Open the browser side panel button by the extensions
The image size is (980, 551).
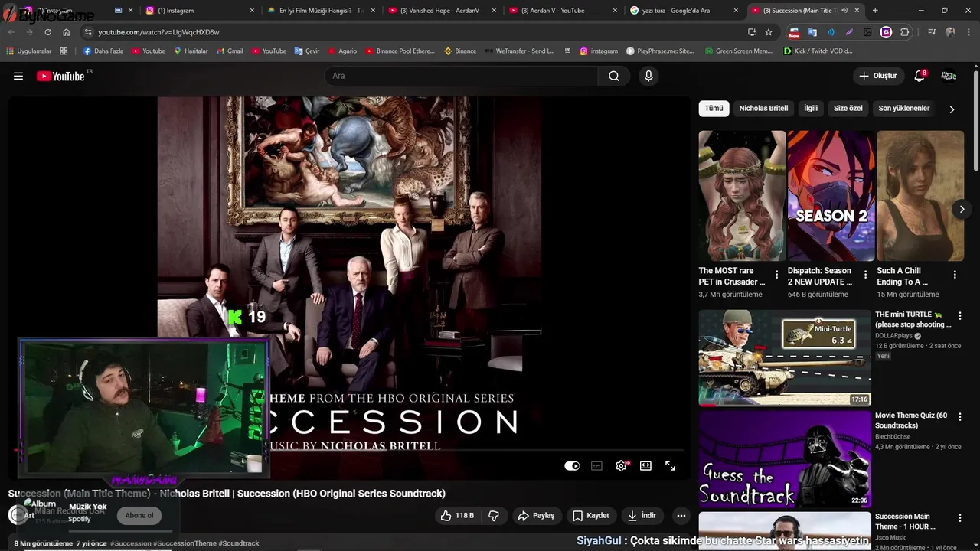(x=931, y=32)
